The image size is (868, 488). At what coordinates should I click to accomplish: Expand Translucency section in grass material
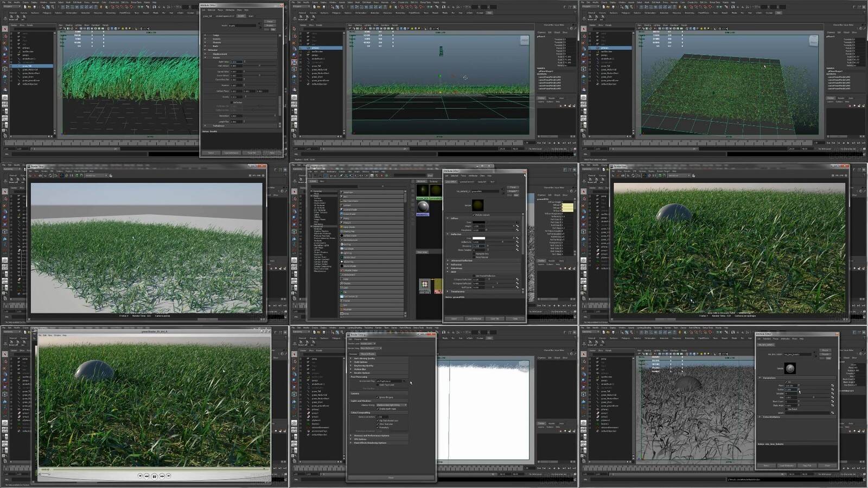pos(448,291)
